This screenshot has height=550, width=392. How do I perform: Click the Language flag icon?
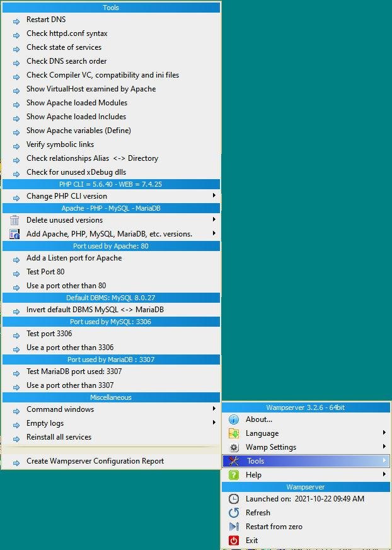(x=234, y=433)
